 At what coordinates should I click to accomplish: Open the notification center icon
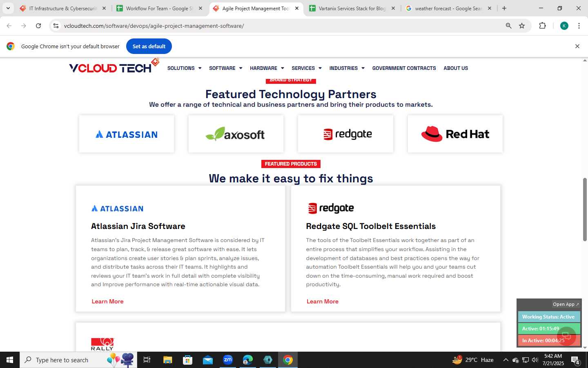tap(575, 360)
